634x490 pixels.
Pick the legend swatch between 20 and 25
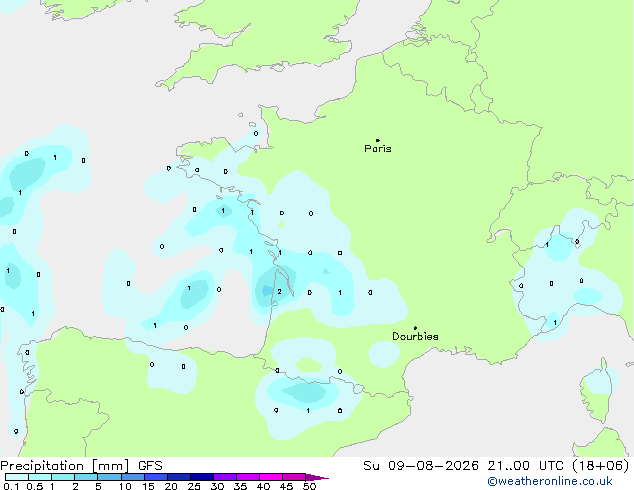(179, 477)
